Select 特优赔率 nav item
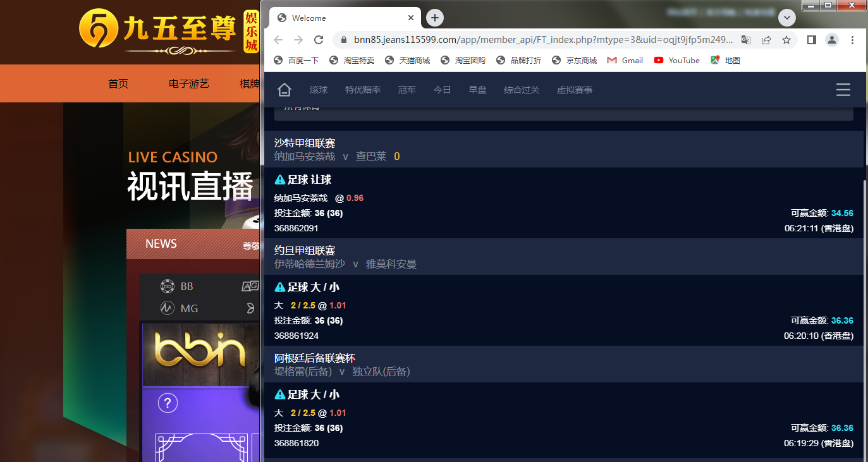868x462 pixels. click(363, 90)
